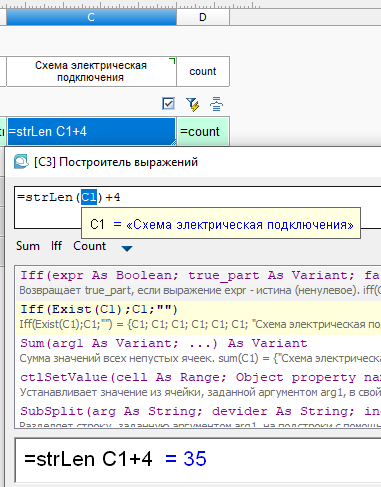Open the filter funnel with lightning icon

pyautogui.click(x=193, y=104)
